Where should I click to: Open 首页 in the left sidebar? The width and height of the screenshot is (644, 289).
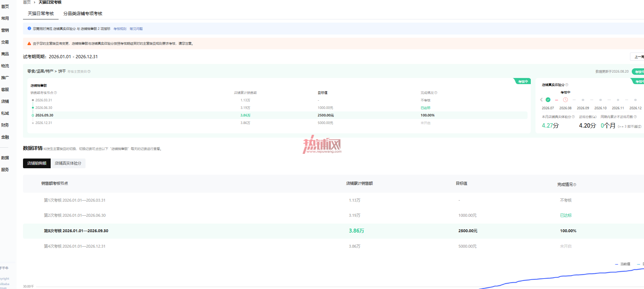pyautogui.click(x=5, y=6)
